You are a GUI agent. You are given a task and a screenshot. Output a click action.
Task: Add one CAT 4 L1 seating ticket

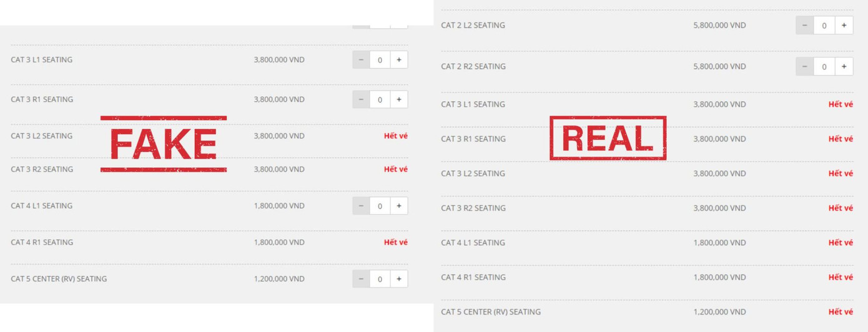pyautogui.click(x=399, y=206)
